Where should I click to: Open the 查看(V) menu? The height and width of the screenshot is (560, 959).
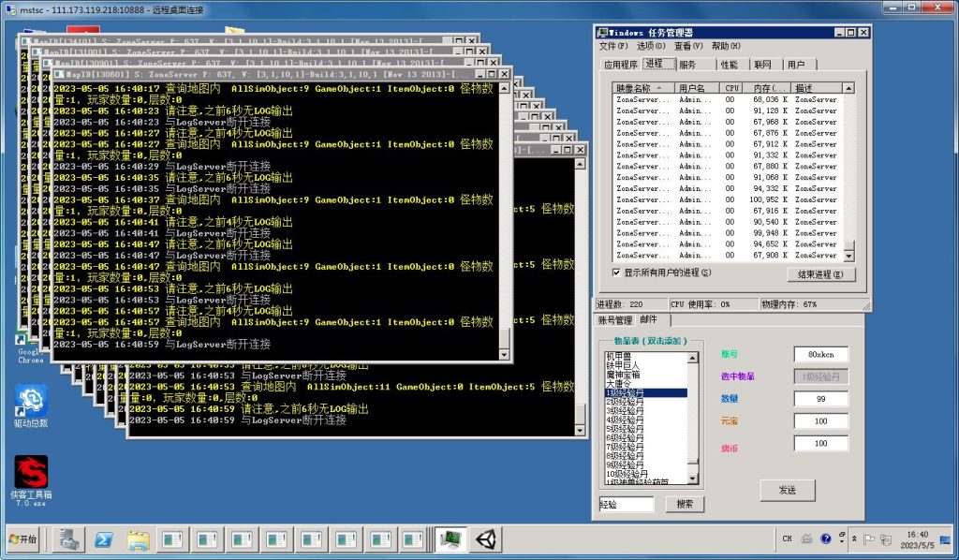click(688, 46)
